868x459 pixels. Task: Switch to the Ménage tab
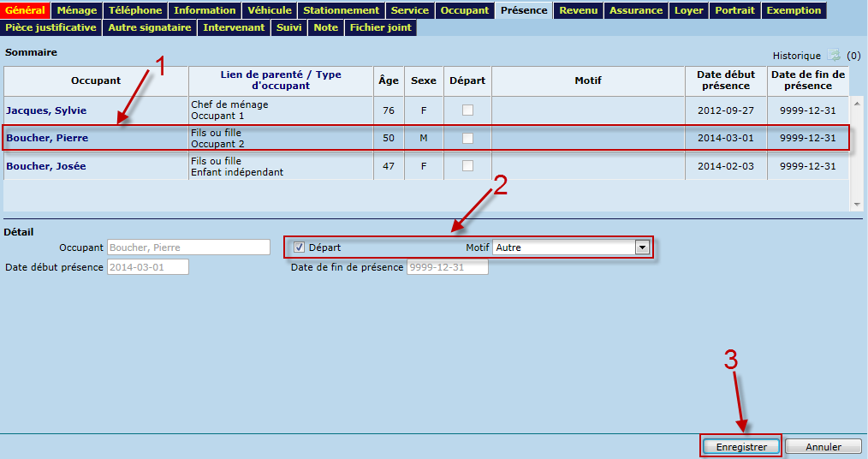77,10
